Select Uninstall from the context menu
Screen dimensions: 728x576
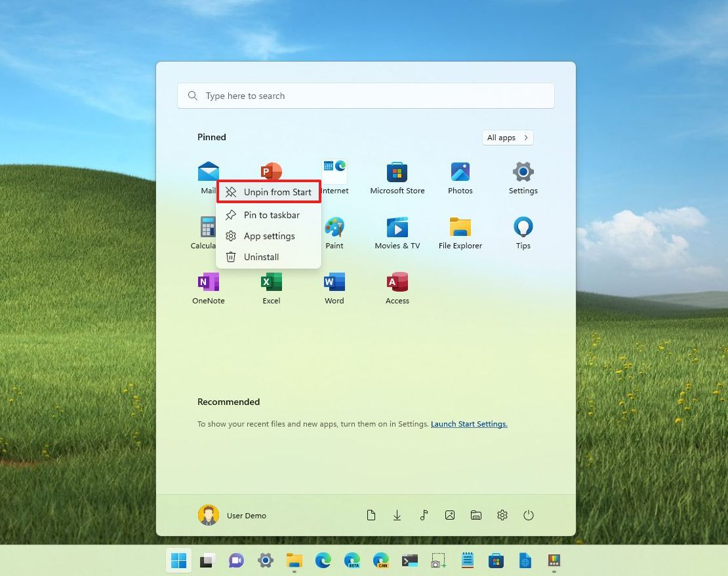261,257
